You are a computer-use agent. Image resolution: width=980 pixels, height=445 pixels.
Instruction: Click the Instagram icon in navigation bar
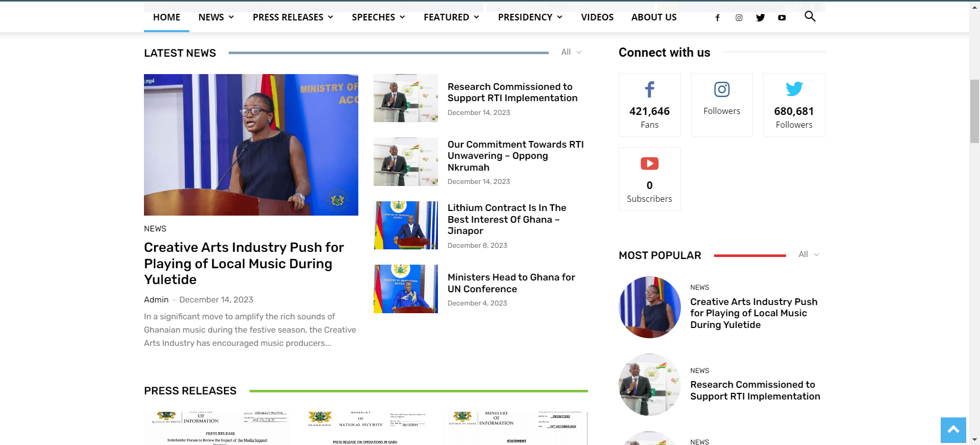tap(739, 17)
